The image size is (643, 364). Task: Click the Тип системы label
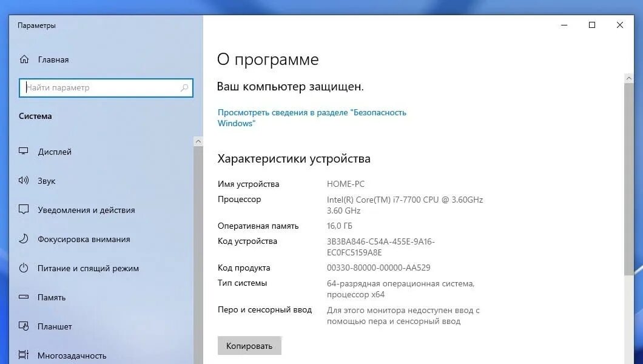(243, 283)
